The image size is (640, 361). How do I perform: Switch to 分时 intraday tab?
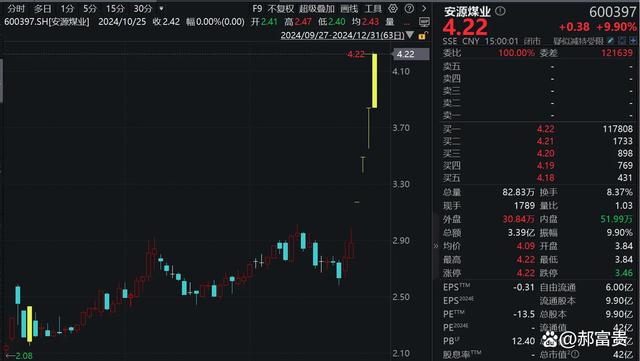coord(16,9)
